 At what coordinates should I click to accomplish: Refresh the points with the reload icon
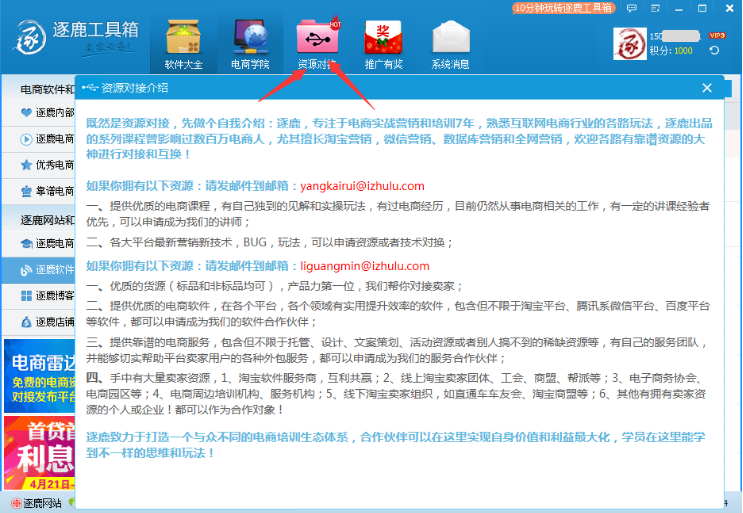coord(714,50)
